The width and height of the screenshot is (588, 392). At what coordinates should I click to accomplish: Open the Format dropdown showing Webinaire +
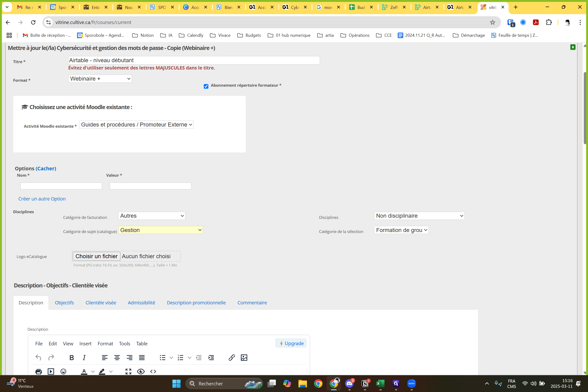point(100,79)
